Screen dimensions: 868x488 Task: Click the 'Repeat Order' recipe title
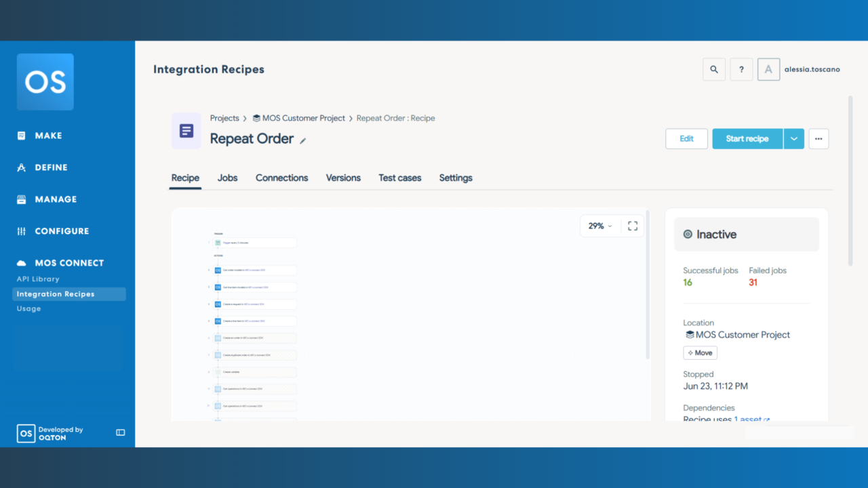tap(252, 139)
